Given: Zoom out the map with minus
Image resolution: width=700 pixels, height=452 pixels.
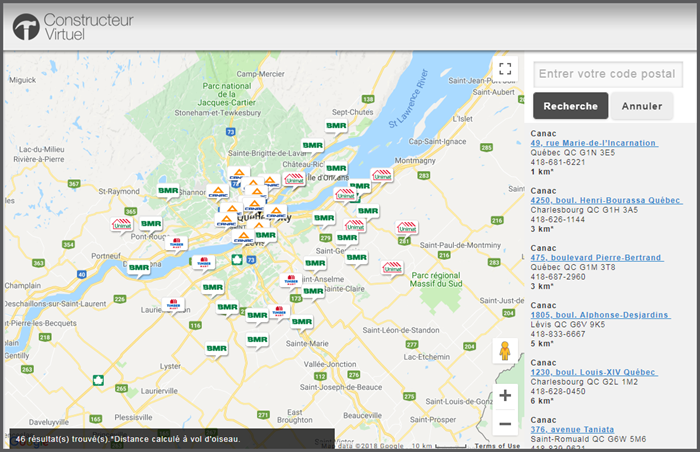Looking at the screenshot, I should click(505, 423).
